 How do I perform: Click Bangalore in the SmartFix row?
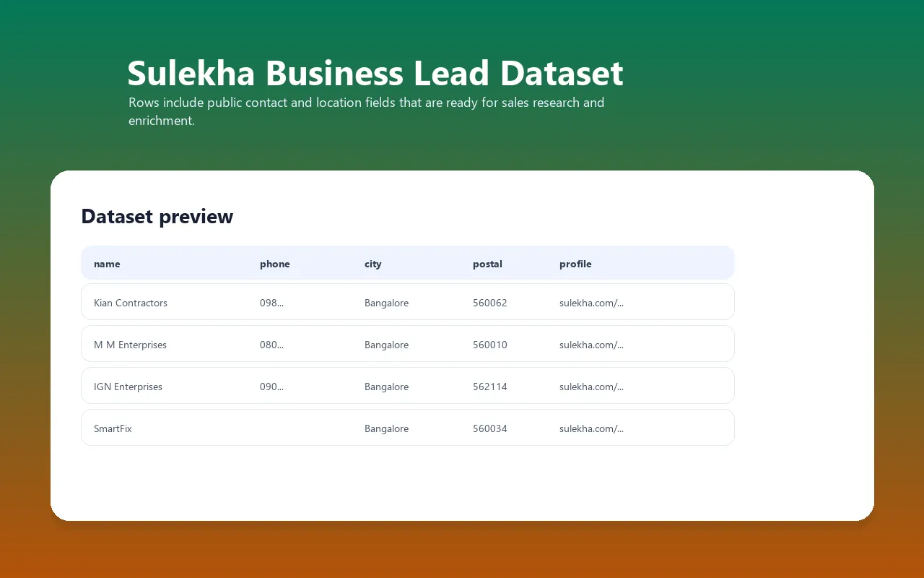coord(386,428)
